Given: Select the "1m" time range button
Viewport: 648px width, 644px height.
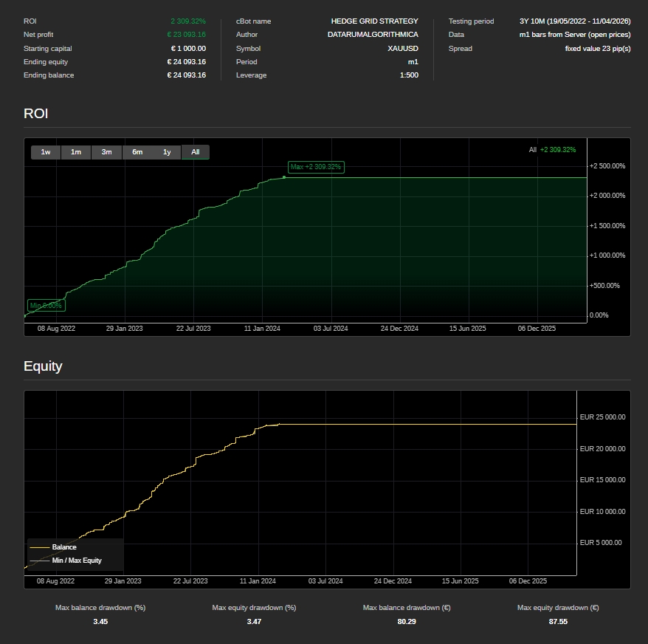Looking at the screenshot, I should pos(75,152).
